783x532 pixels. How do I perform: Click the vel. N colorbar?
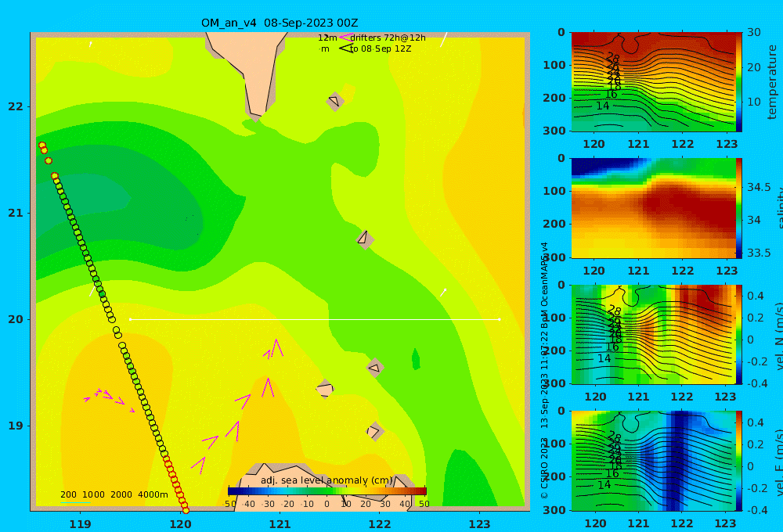[739, 335]
